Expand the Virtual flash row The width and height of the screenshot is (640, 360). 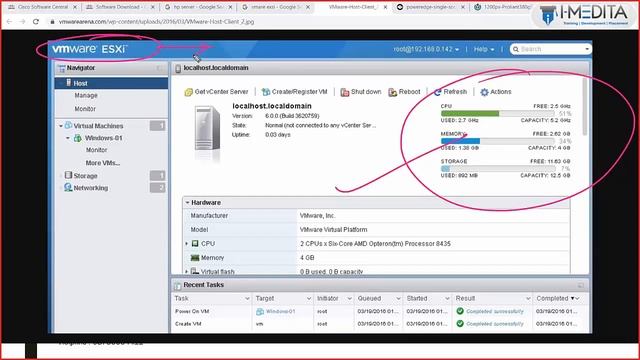[187, 271]
